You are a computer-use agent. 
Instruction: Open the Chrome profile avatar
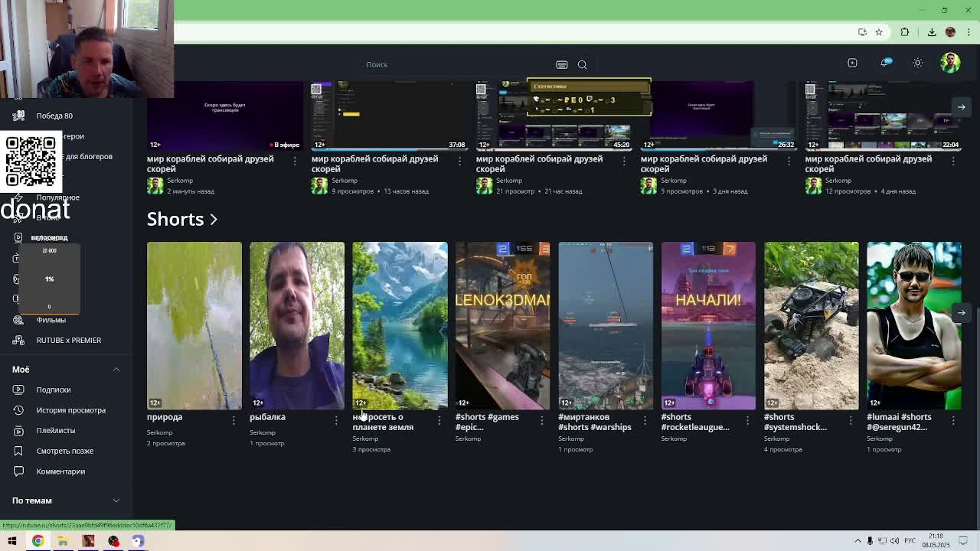tap(950, 31)
